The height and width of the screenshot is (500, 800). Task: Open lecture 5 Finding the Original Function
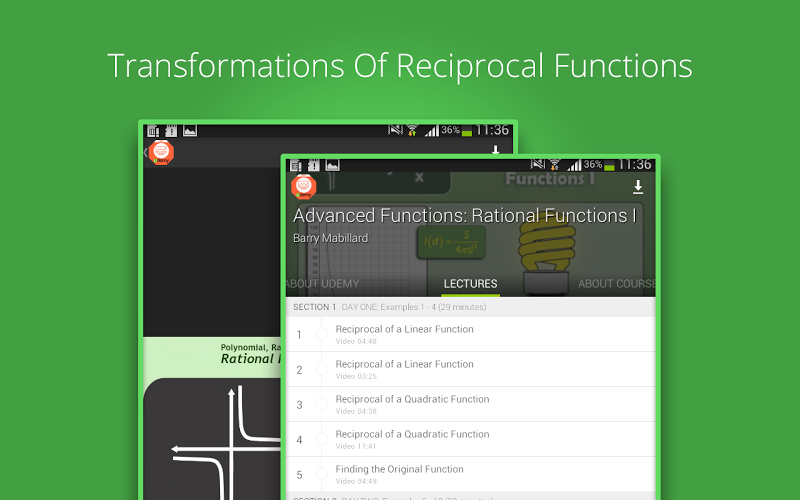[x=470, y=474]
